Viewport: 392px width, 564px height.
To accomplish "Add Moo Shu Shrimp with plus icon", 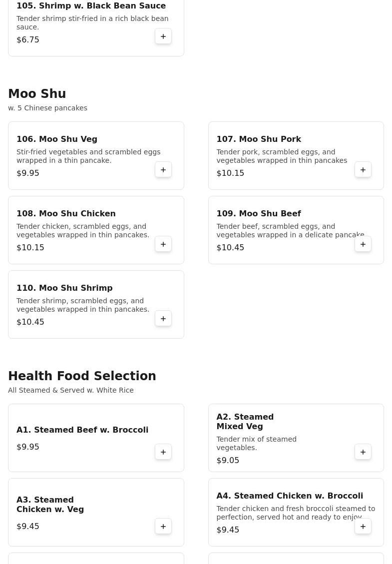I will tap(163, 319).
